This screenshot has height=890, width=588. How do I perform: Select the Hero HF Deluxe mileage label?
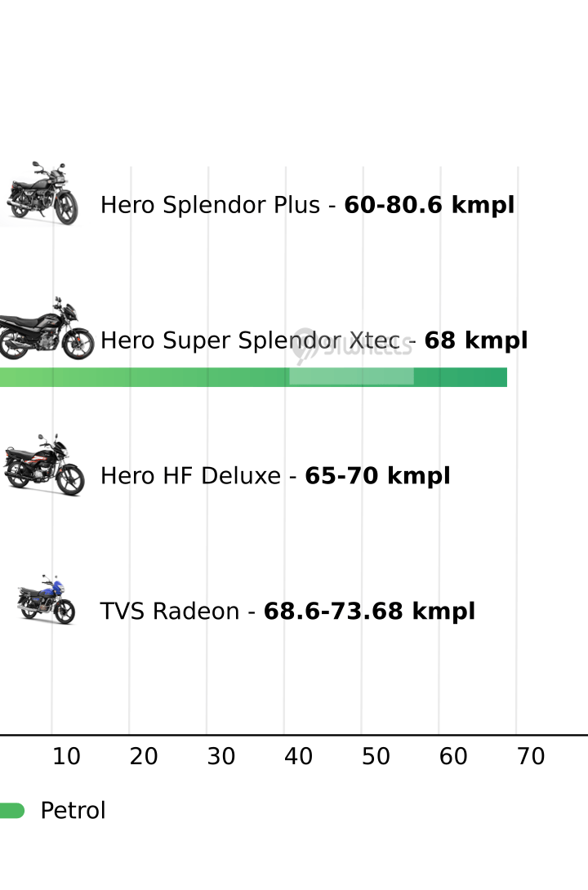pos(275,476)
